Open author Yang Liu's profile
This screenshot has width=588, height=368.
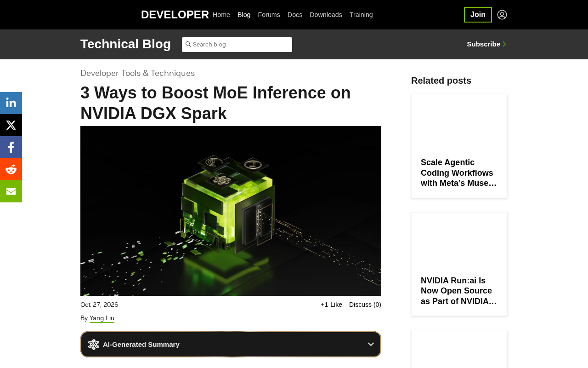pyautogui.click(x=102, y=318)
